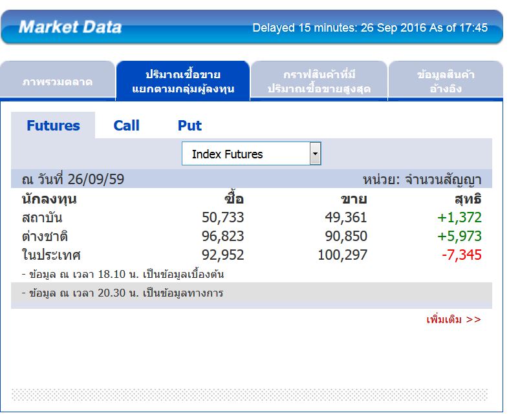Expand the Index Futures dropdown arrow
This screenshot has height=420, width=509.
pyautogui.click(x=315, y=154)
